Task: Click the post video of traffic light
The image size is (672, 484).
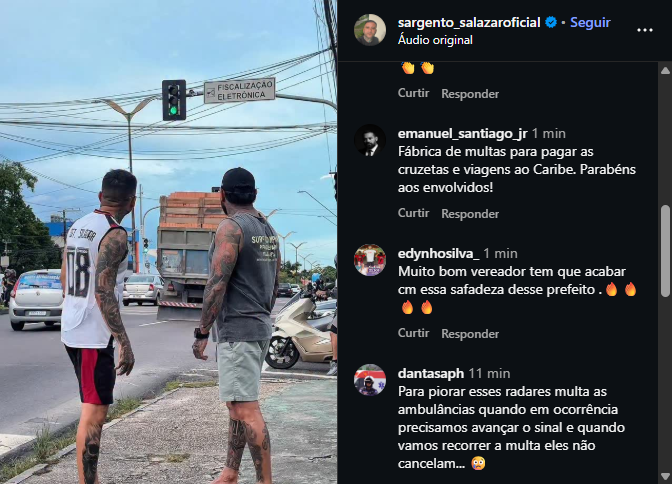Action: click(168, 242)
